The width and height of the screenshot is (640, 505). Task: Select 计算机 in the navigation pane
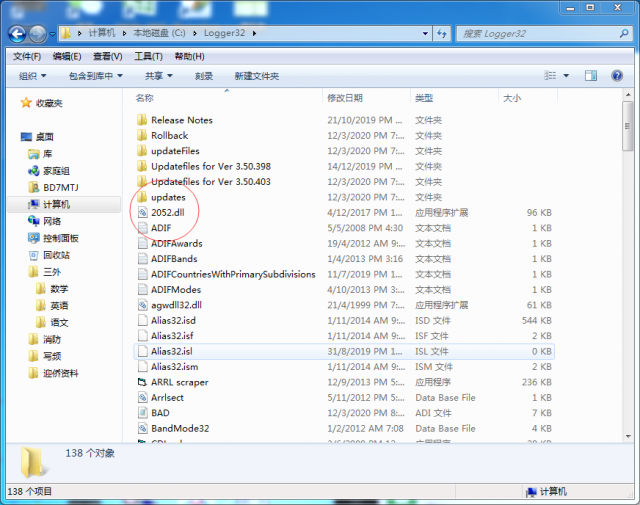pyautogui.click(x=56, y=205)
